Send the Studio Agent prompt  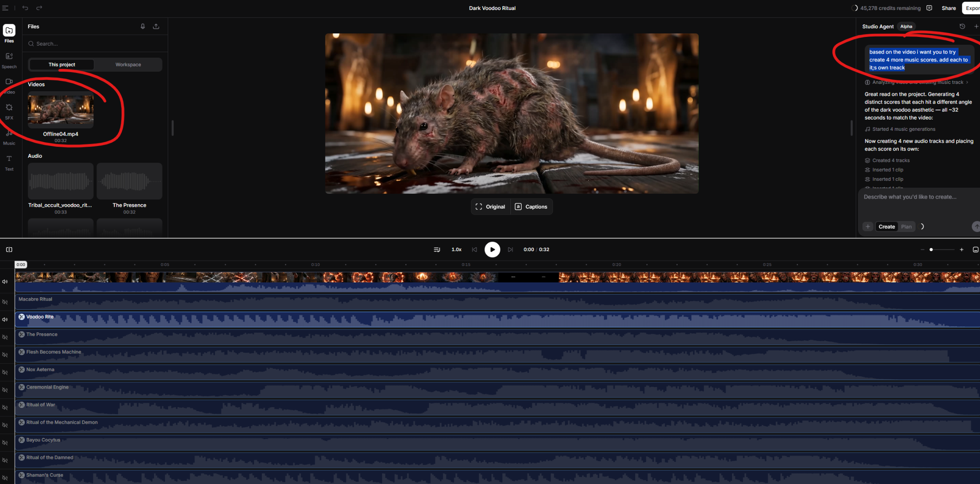tap(976, 226)
